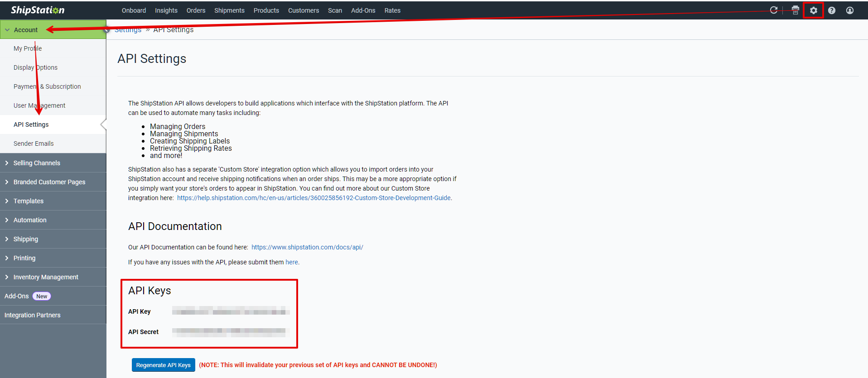Open the Custom Store Development Guide link
The width and height of the screenshot is (868, 378).
coord(314,198)
